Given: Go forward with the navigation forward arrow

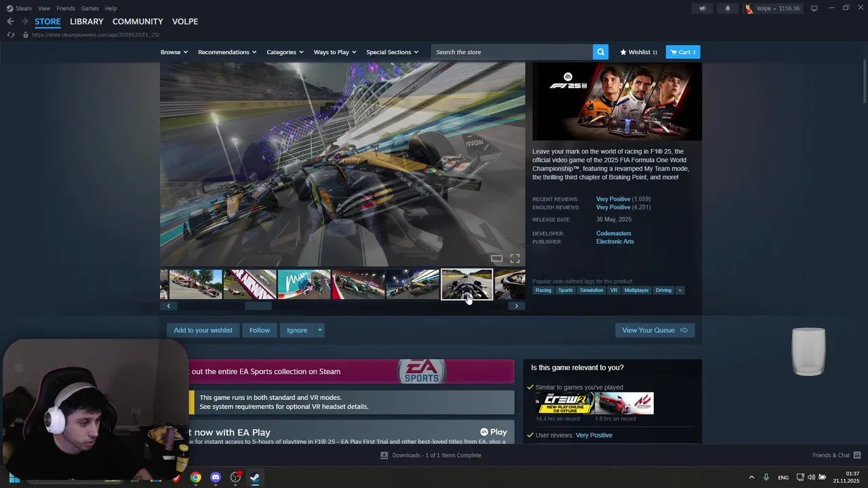Looking at the screenshot, I should pos(24,22).
